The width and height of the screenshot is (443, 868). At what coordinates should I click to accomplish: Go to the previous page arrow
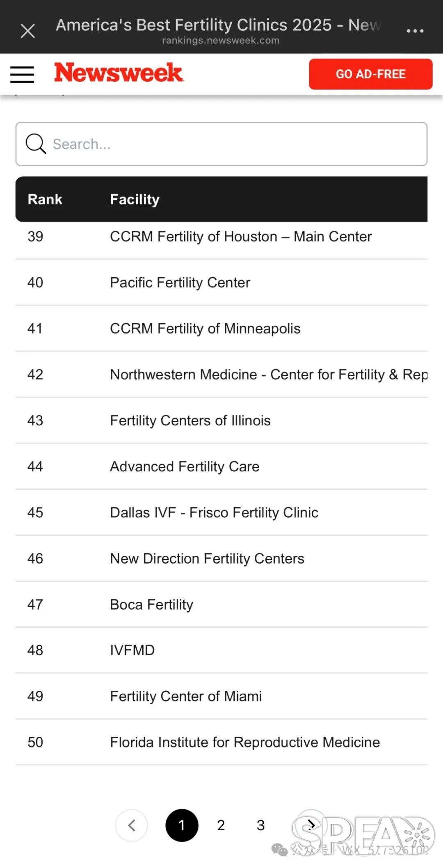click(x=132, y=825)
